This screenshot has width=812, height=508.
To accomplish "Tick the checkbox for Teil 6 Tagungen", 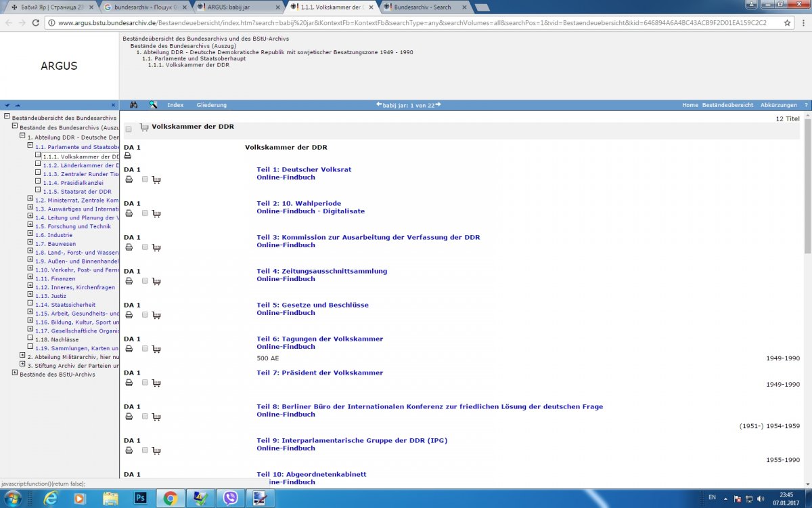I will [x=145, y=349].
